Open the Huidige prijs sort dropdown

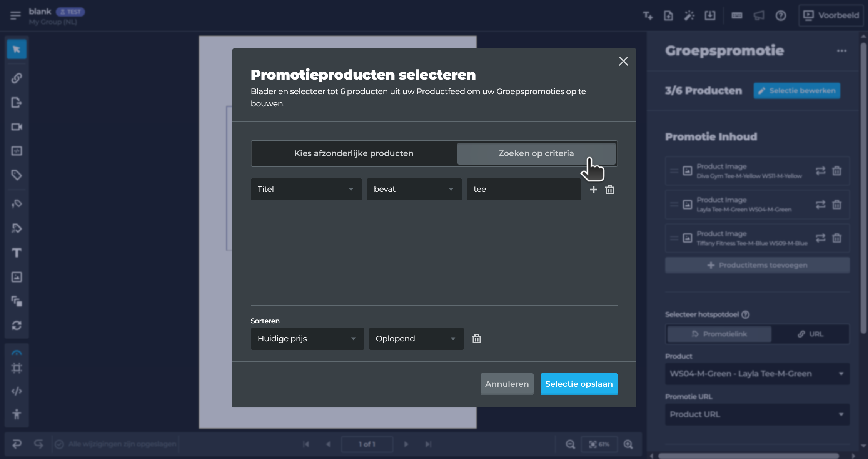tap(307, 339)
